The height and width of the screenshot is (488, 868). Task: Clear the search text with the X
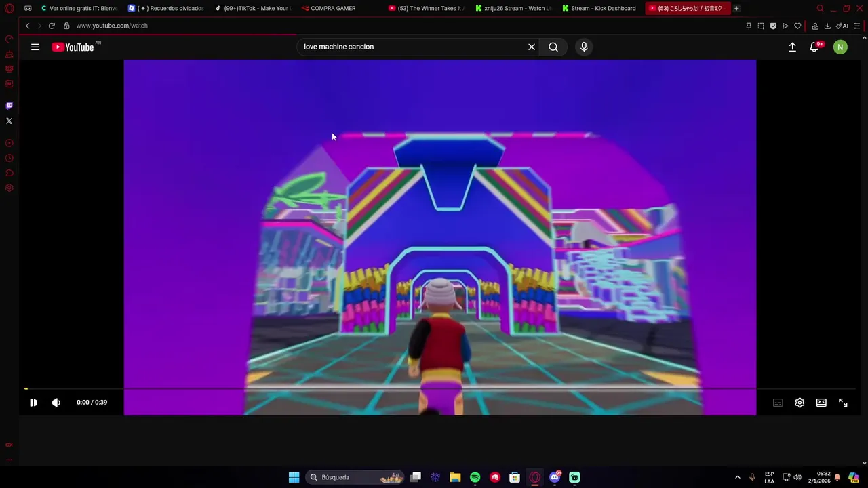point(532,47)
